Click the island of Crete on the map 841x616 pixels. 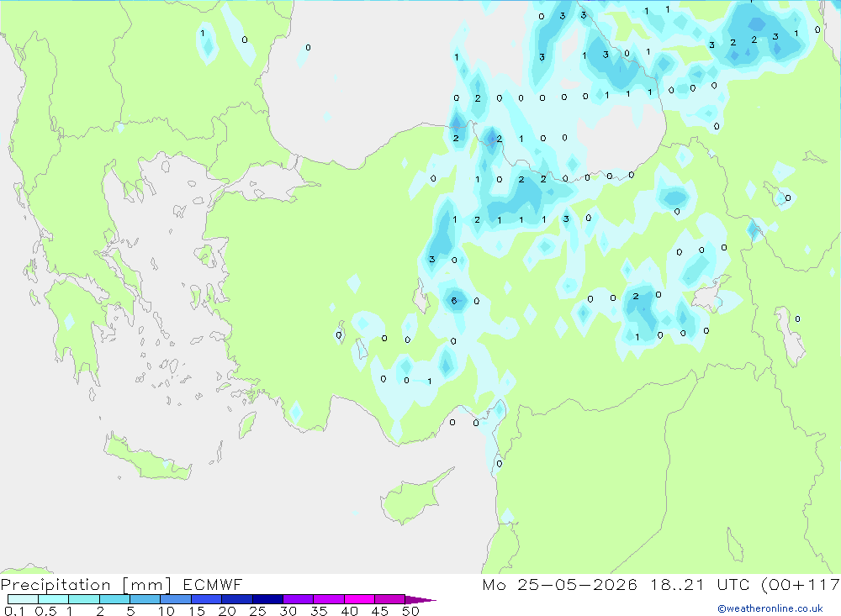tap(148, 459)
